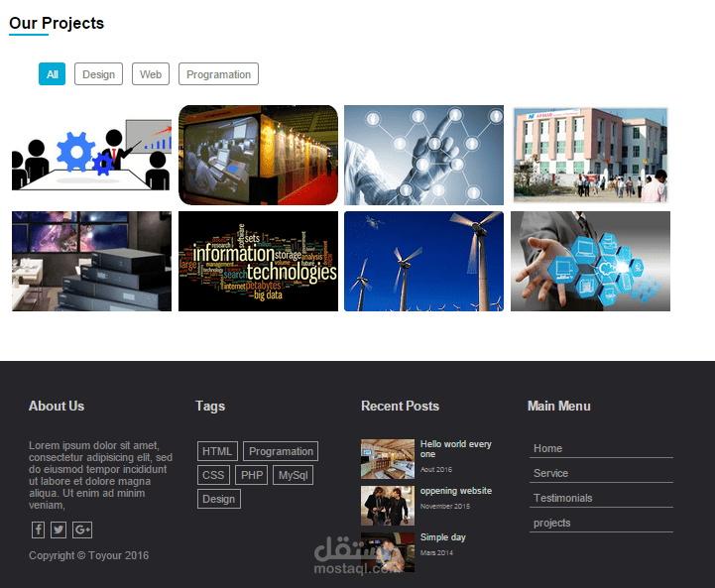The height and width of the screenshot is (588, 715).
Task: Click the Tags footer heading
Action: coord(210,407)
